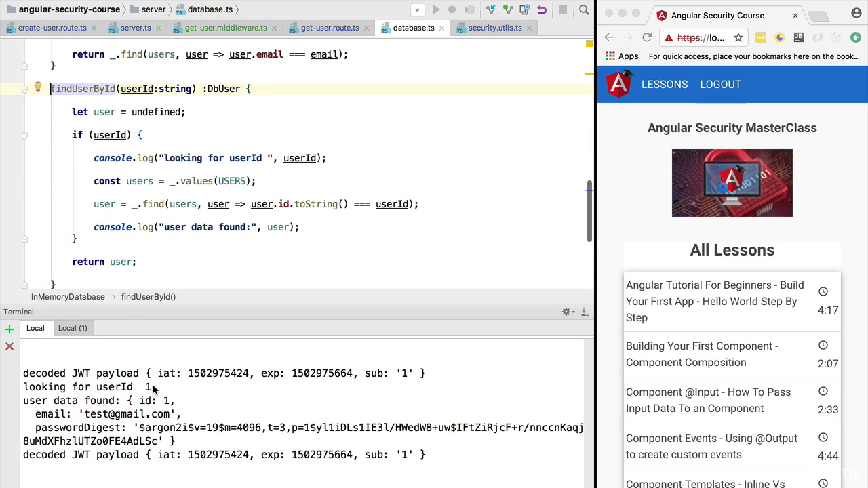Collapse the if (userId) block fold marker
Viewport: 868px width, 488px height.
click(x=24, y=135)
